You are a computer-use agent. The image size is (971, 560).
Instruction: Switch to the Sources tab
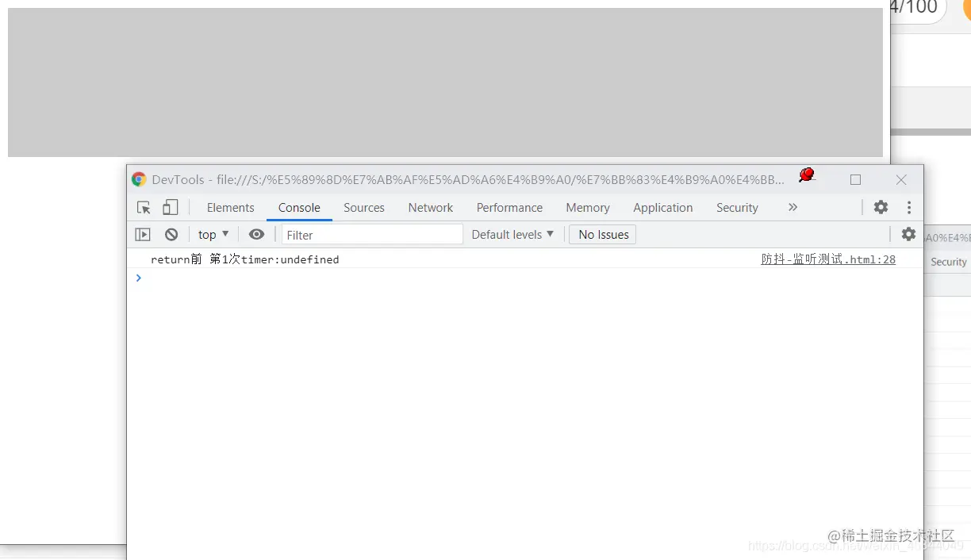pos(364,208)
